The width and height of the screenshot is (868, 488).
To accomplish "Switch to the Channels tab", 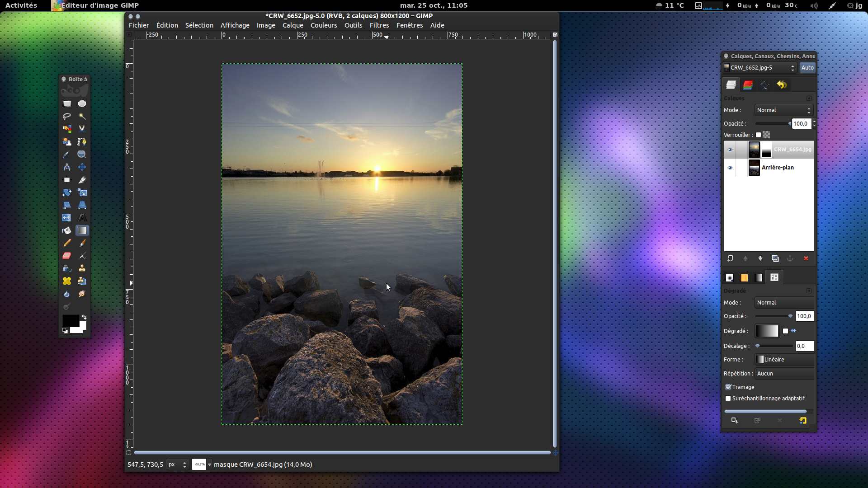I will [748, 85].
